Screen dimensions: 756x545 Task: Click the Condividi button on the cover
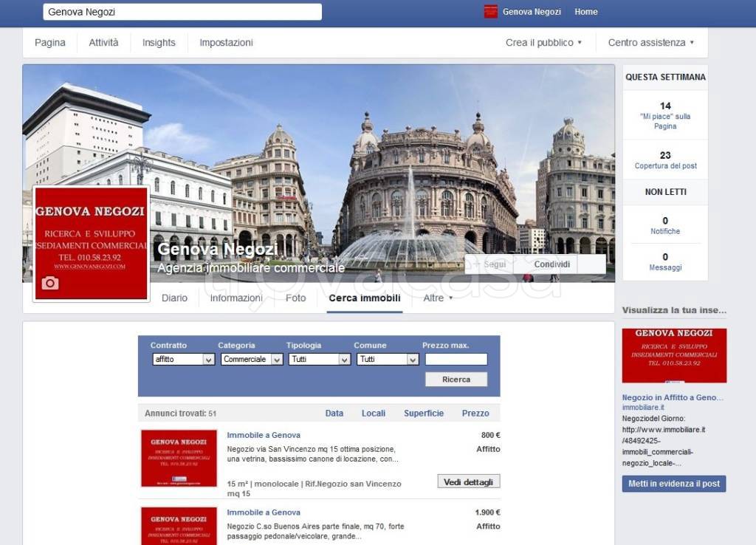coord(552,264)
